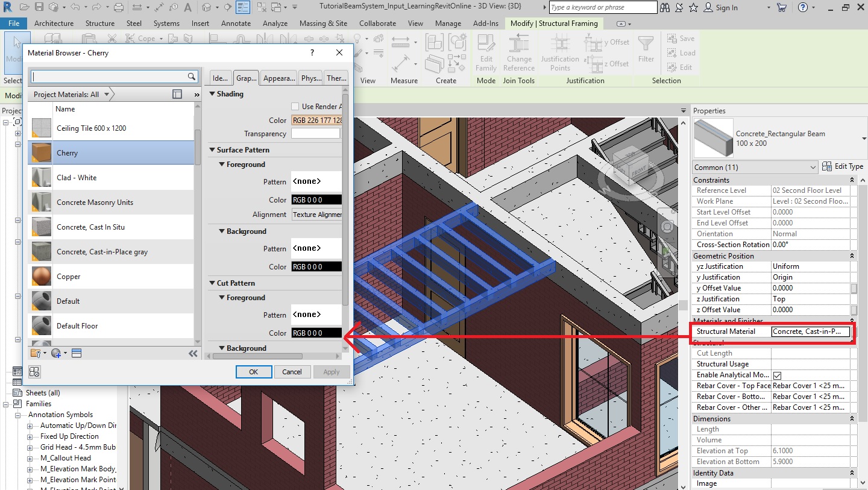Click the Cancel button
The height and width of the screenshot is (490, 868).
click(x=292, y=372)
